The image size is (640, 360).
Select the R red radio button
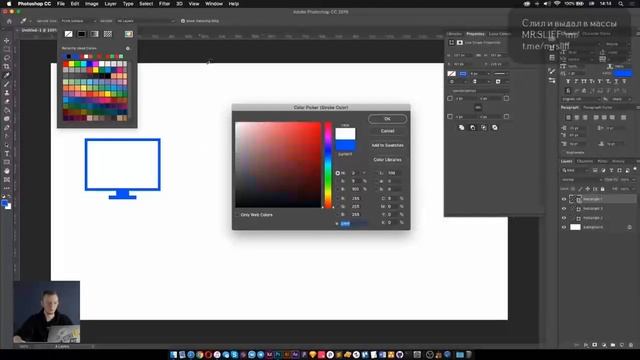point(338,198)
